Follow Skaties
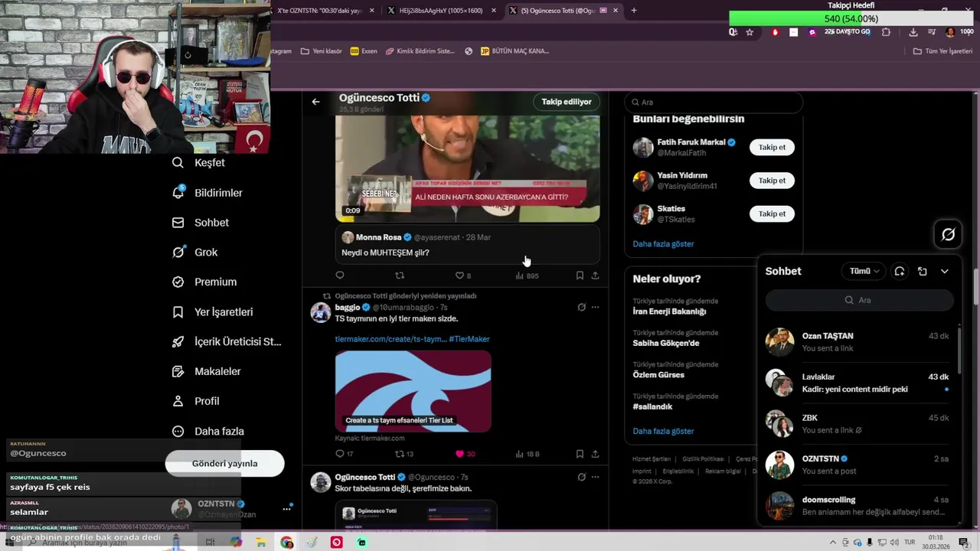Image resolution: width=980 pixels, height=551 pixels. [x=772, y=214]
